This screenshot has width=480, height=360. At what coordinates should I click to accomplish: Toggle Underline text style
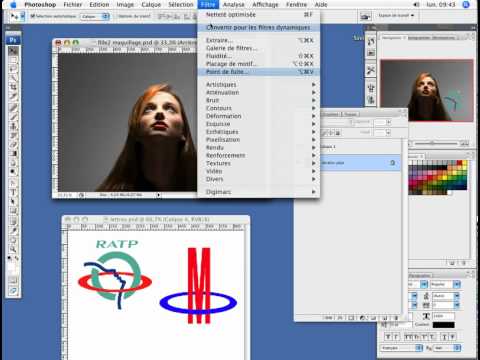pos(445,337)
